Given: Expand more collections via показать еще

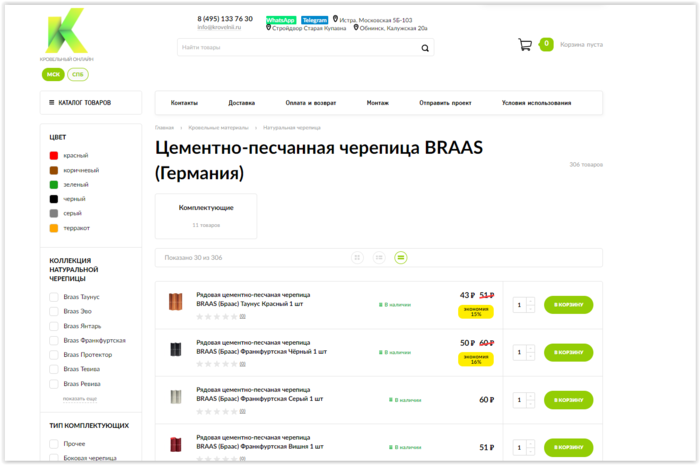Looking at the screenshot, I should [x=80, y=399].
